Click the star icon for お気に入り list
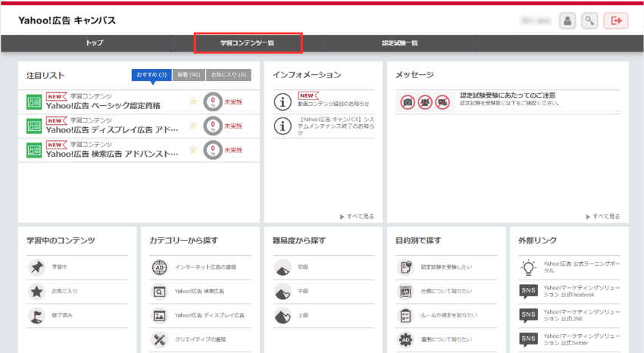644x353 pixels. click(x=36, y=292)
